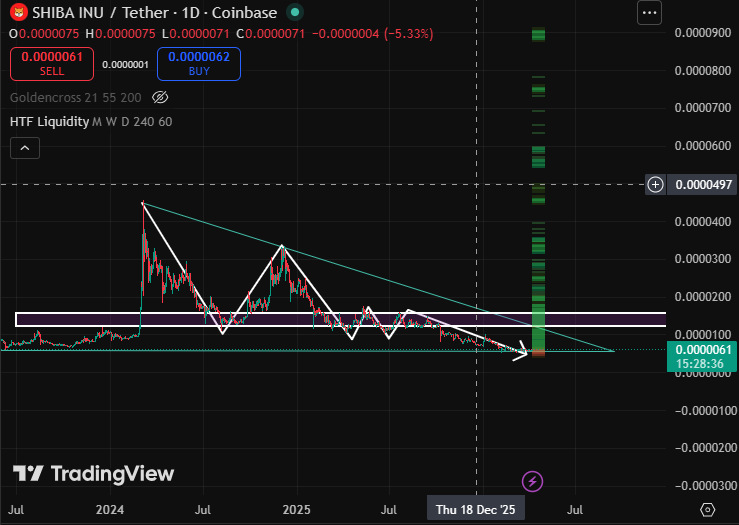Click the -5.33% change value in header

click(x=409, y=34)
